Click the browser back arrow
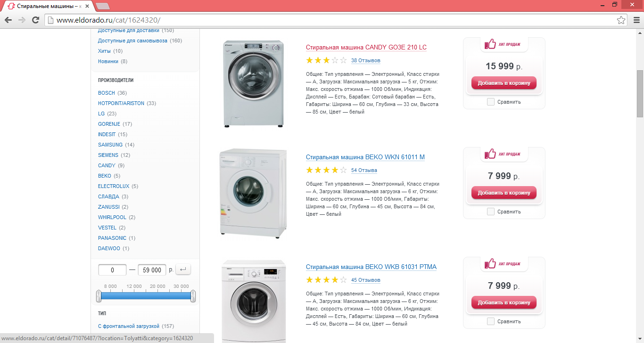644x343 pixels. (8, 20)
